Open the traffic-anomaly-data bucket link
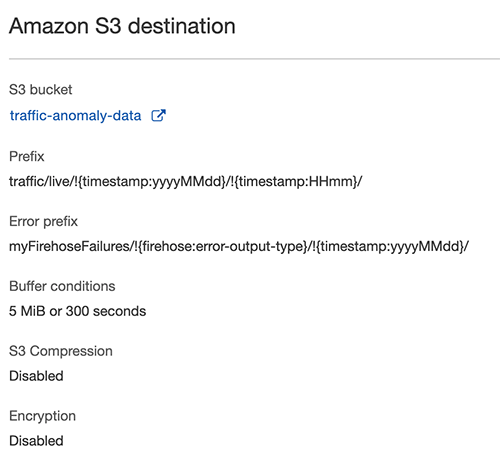The height and width of the screenshot is (469, 500). [75, 116]
